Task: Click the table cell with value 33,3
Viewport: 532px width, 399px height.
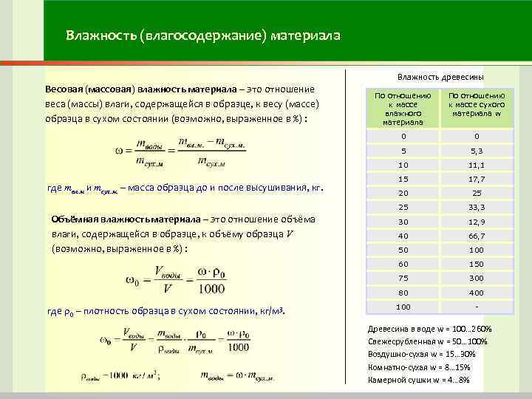Action: pyautogui.click(x=477, y=208)
